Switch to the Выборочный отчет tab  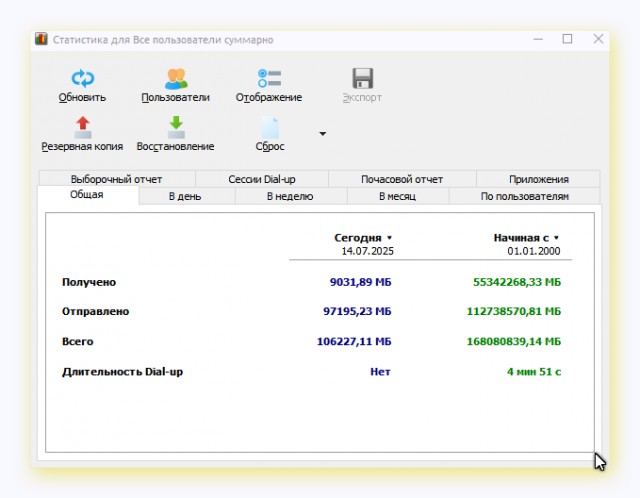[117, 179]
